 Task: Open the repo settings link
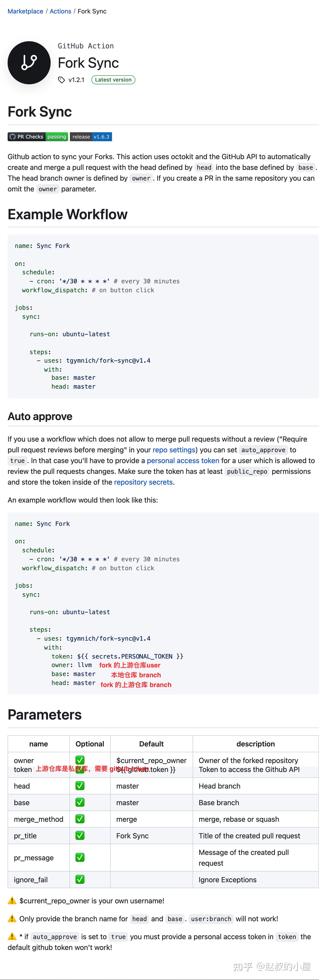point(174,450)
